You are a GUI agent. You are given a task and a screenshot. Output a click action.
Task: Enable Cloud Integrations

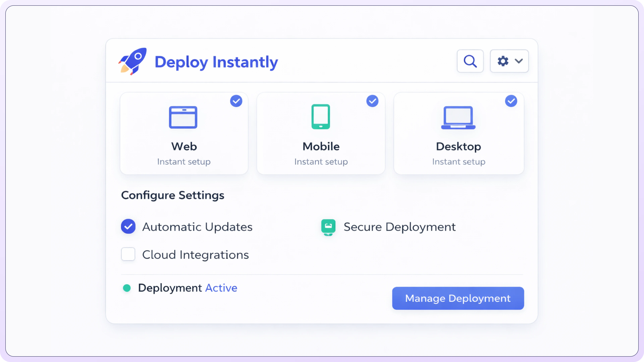pos(128,254)
